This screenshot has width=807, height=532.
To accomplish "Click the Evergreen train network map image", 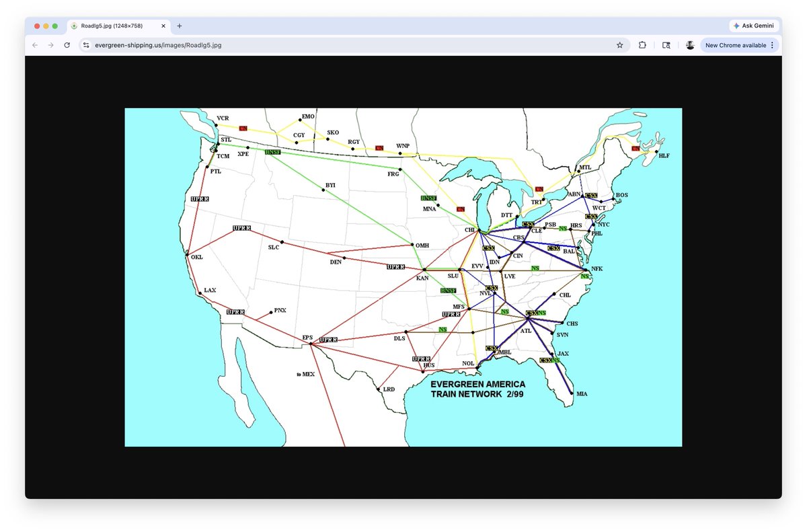I will coord(403,277).
